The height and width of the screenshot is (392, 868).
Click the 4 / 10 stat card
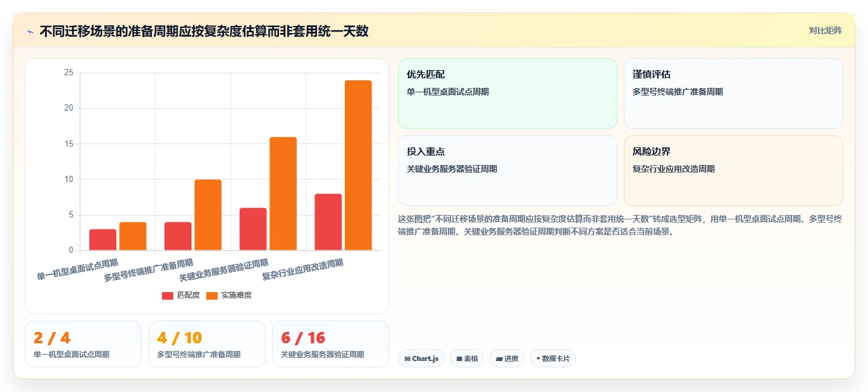pos(207,344)
